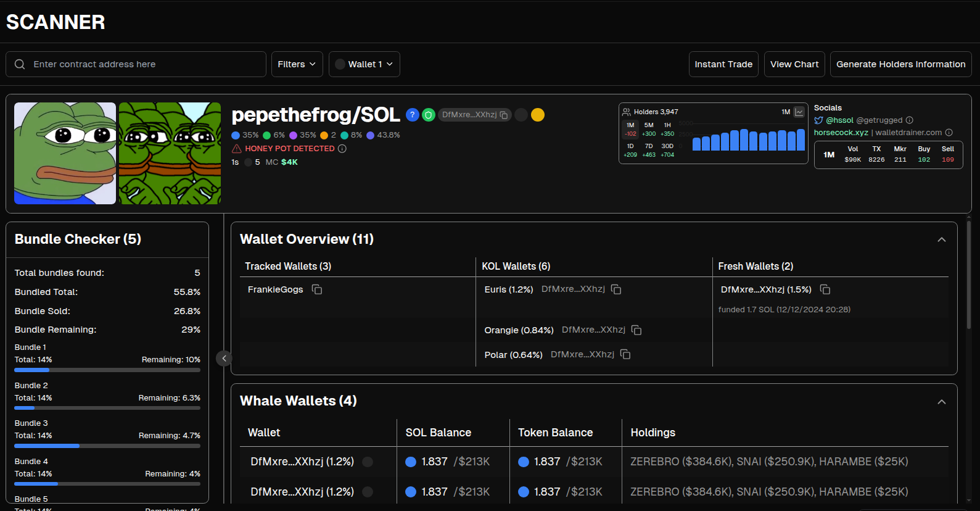Click the single Pepe frog thumbnail
This screenshot has height=511, width=980.
[65, 153]
